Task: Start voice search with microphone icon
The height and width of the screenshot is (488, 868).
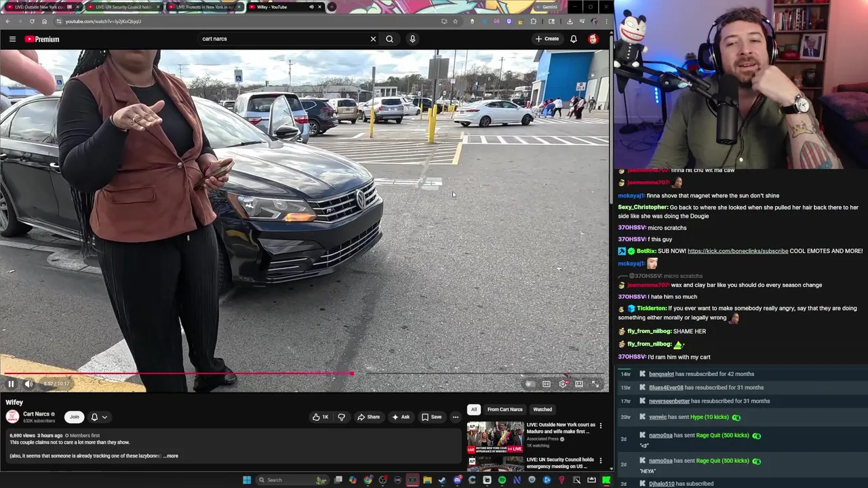Action: coord(412,39)
